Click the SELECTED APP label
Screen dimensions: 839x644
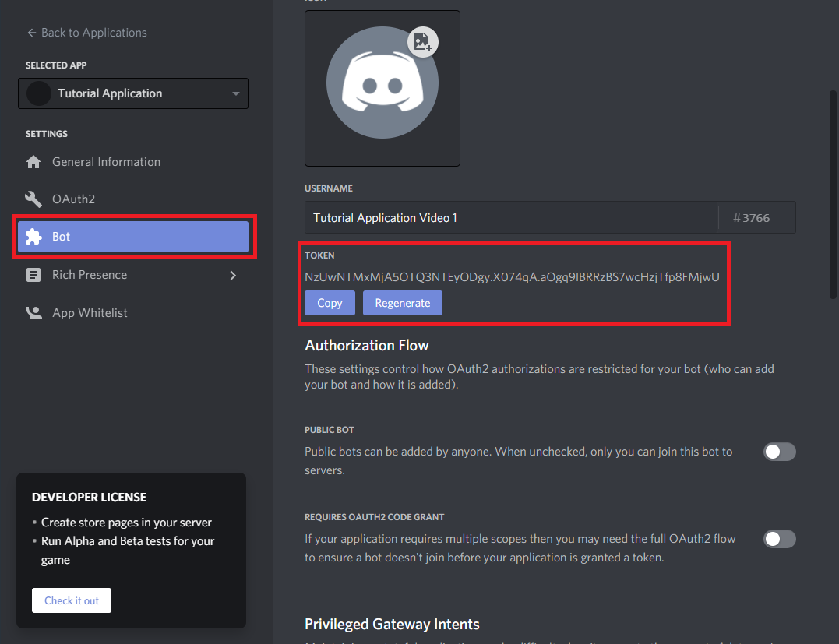click(56, 65)
